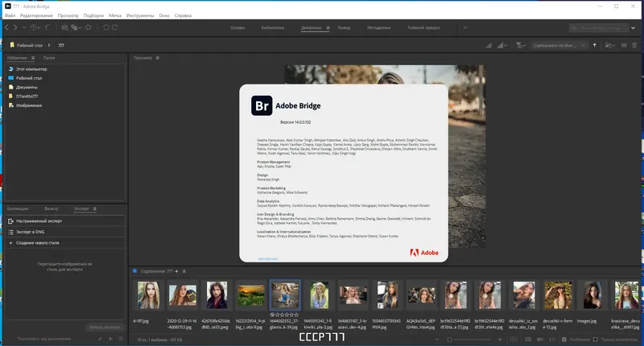644x346 pixels.
Task: Expand the Desktop breadcrumb chevron
Action: (x=49, y=45)
